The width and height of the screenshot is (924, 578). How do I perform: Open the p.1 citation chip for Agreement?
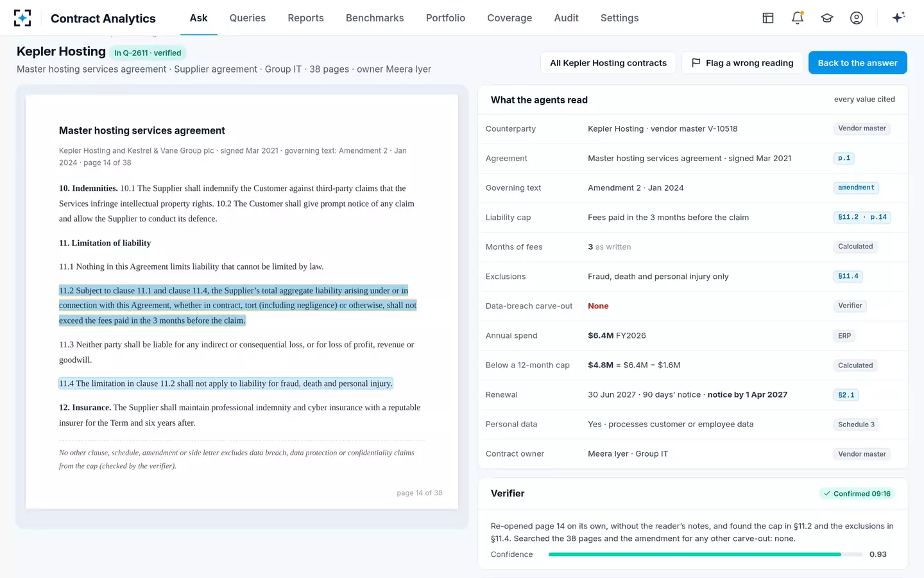click(x=844, y=158)
